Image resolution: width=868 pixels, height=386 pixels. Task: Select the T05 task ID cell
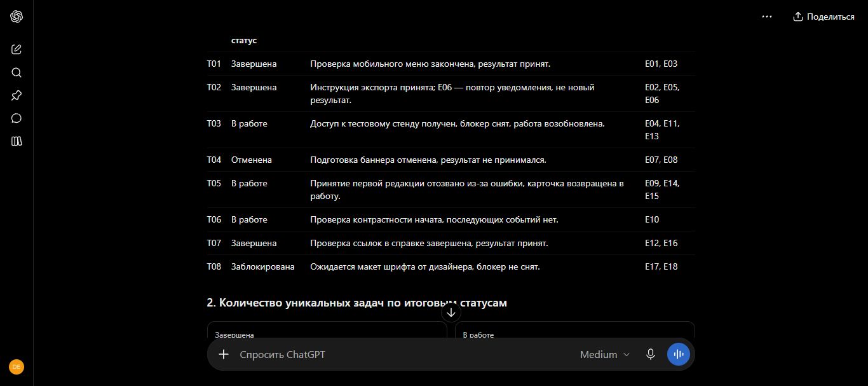[214, 183]
